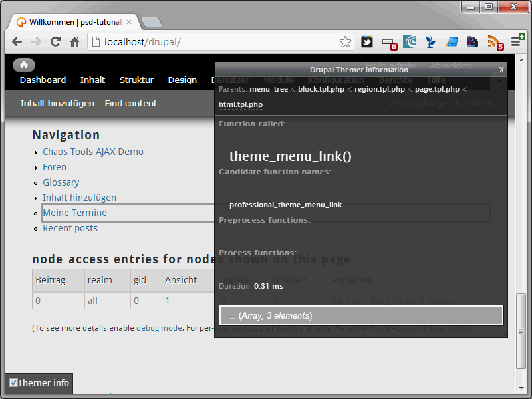Viewport: 532px width, 399px height.
Task: Click the Find content shortcut
Action: (130, 104)
